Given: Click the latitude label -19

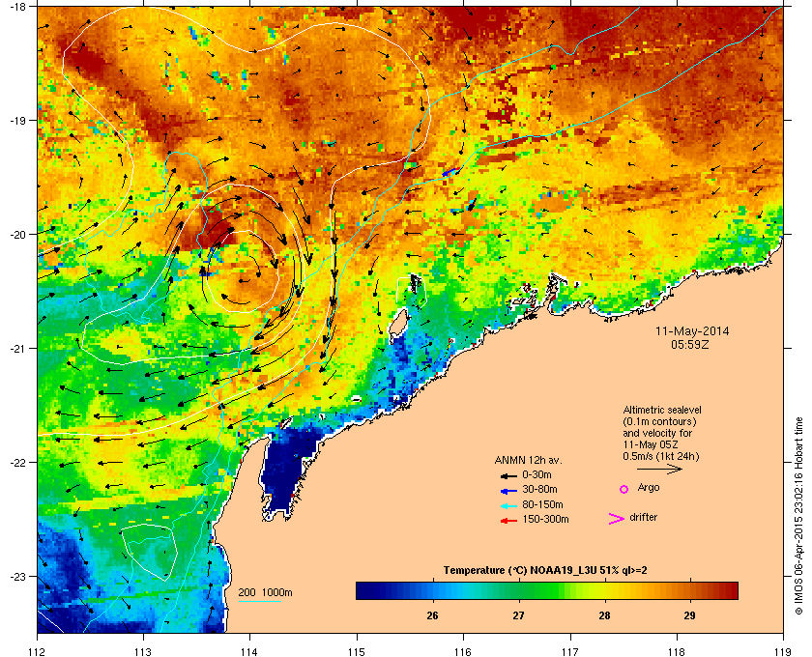Looking at the screenshot, I should coord(16,120).
